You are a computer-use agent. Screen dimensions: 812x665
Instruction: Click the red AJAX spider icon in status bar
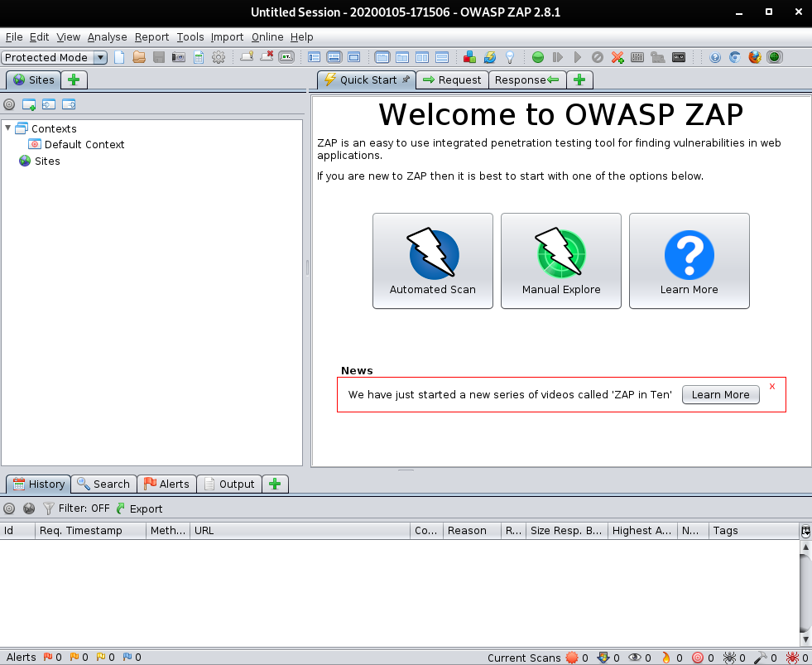point(792,658)
